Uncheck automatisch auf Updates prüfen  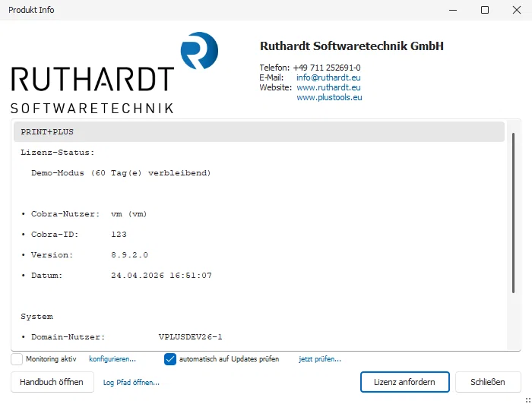click(x=170, y=359)
